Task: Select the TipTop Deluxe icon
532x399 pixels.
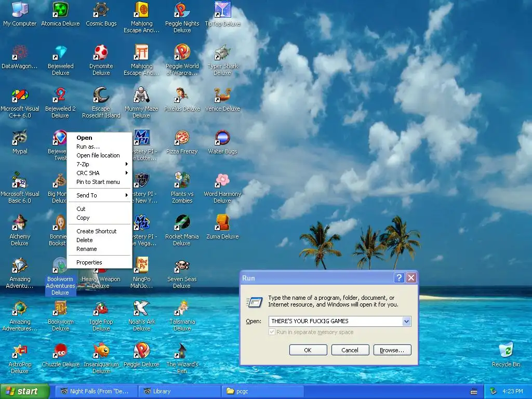Action: 222,9
